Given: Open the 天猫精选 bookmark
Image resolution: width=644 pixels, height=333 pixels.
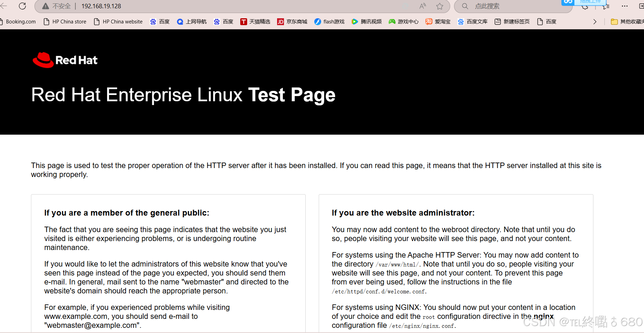Looking at the screenshot, I should (x=255, y=22).
